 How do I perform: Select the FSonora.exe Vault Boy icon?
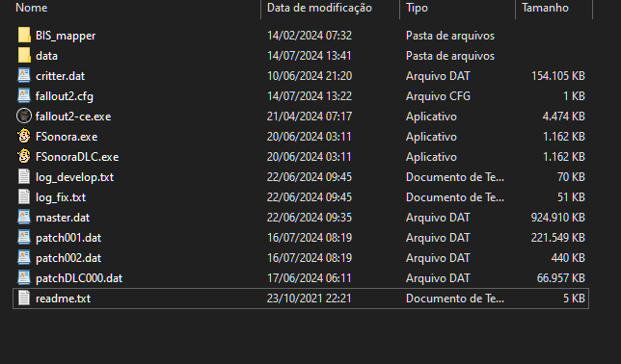point(24,136)
